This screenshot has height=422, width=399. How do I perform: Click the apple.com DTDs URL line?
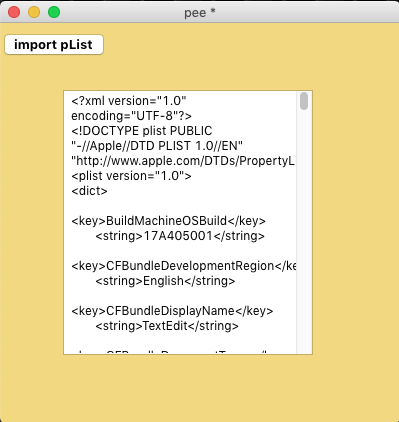pos(183,161)
